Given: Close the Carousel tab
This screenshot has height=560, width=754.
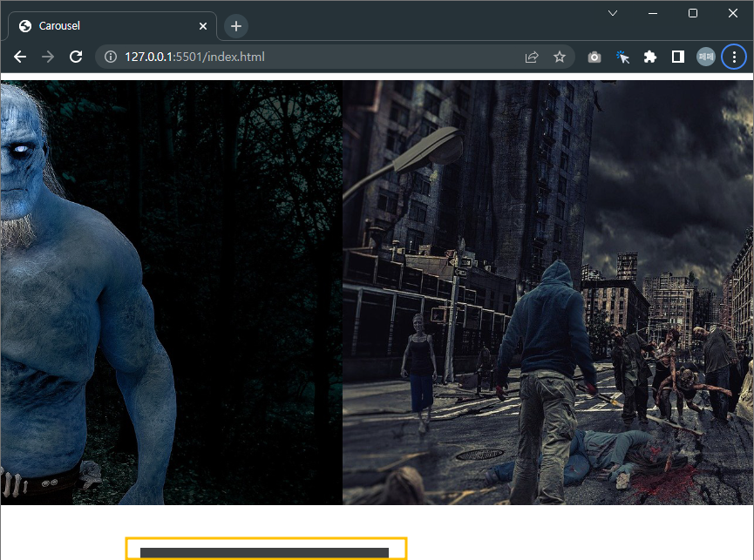Looking at the screenshot, I should 203,26.
